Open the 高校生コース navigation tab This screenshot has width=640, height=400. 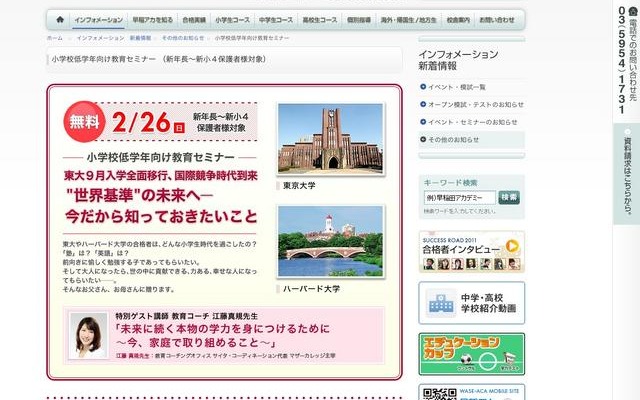coord(320,20)
